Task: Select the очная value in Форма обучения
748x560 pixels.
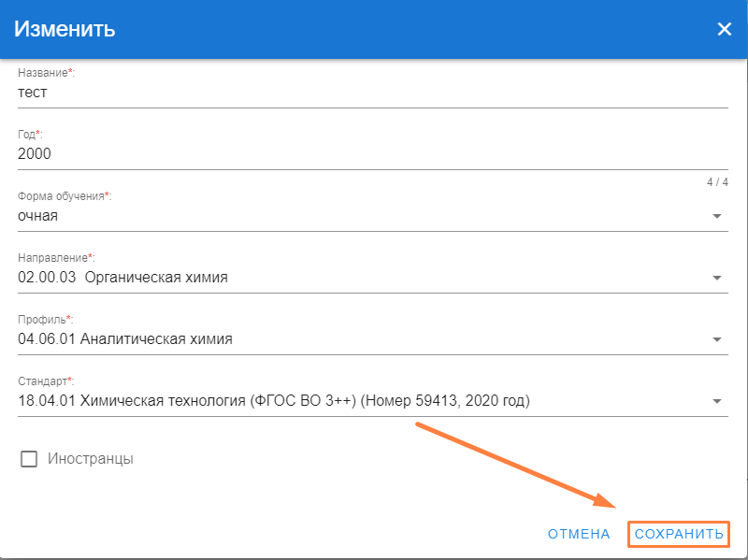Action: (x=38, y=216)
